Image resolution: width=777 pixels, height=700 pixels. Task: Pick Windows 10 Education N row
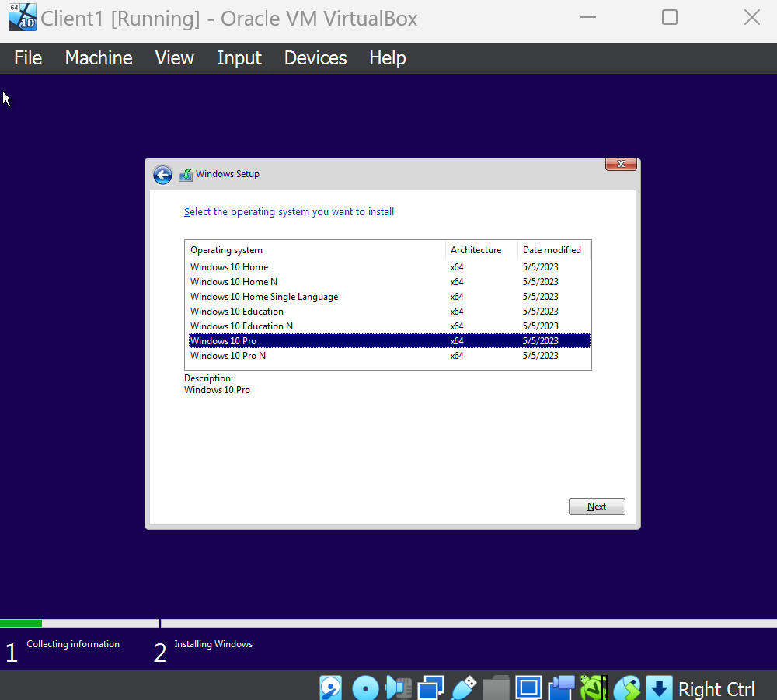pyautogui.click(x=389, y=326)
